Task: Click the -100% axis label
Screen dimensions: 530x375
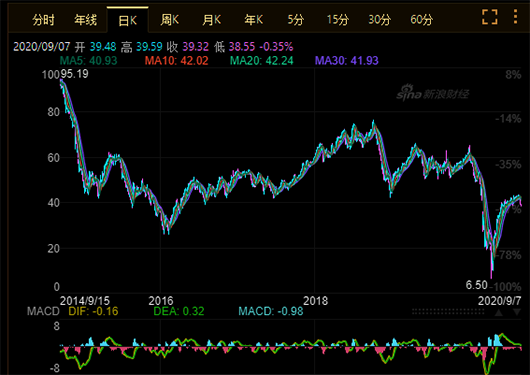Action: (505, 287)
